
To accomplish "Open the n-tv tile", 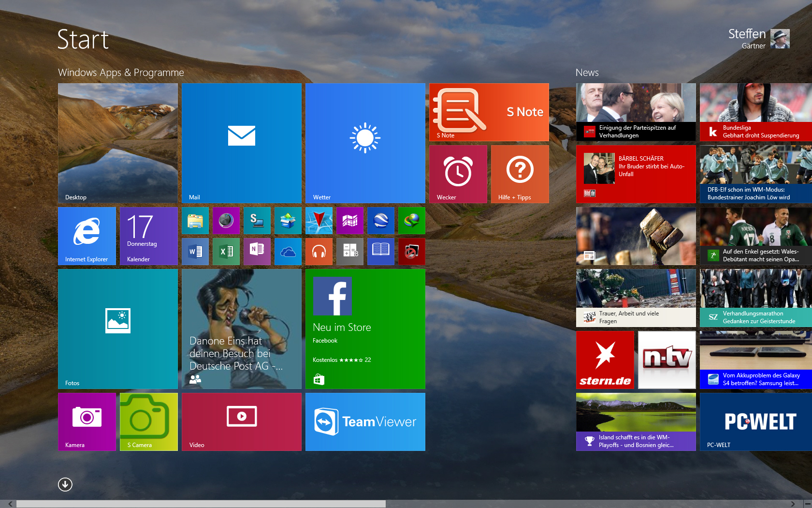I will click(667, 360).
